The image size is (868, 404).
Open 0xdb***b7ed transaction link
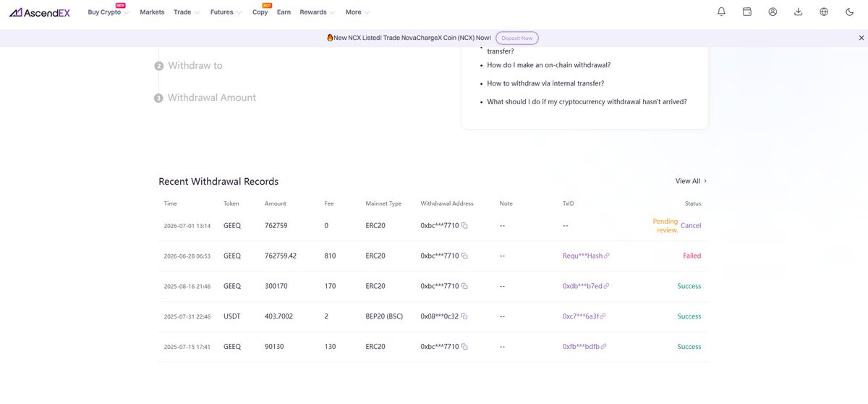tap(582, 287)
